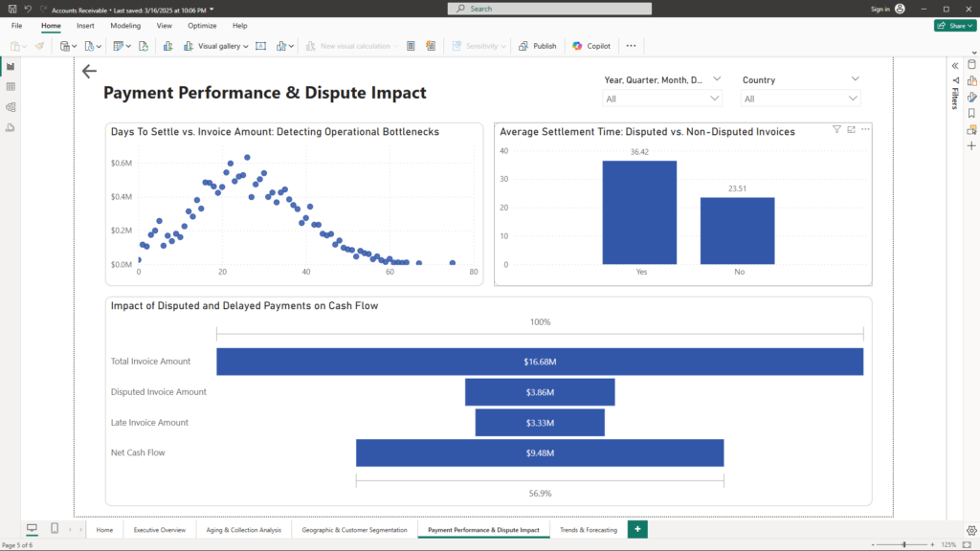Screen dimensions: 980x551
Task: Open the Bookmarks pane icon
Action: 971,113
